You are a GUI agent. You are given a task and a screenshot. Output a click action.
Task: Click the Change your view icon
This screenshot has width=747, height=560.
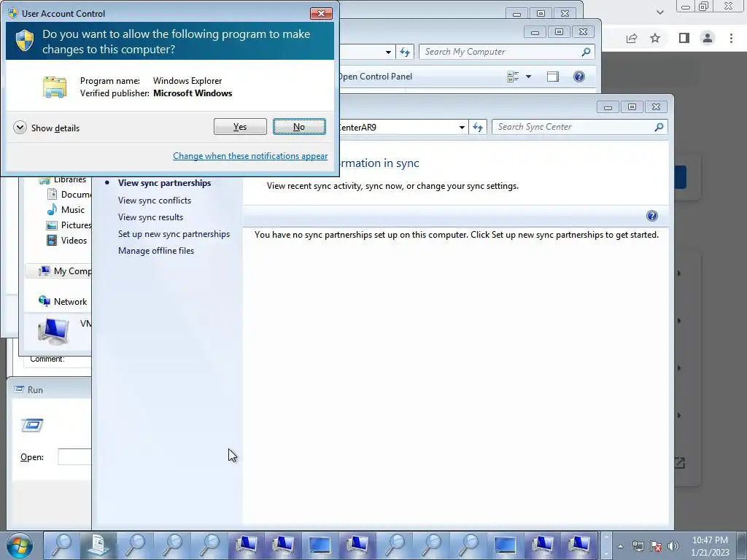[513, 77]
